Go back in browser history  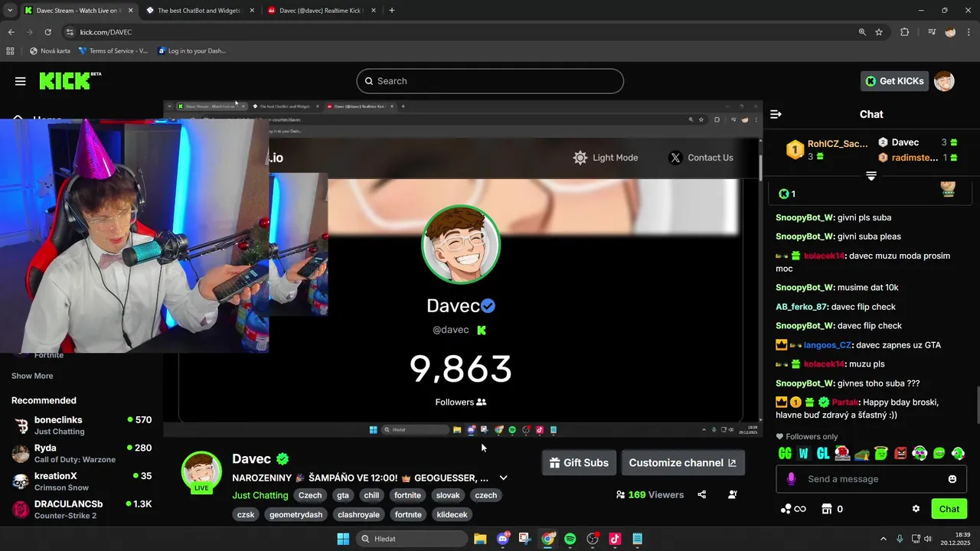(11, 32)
